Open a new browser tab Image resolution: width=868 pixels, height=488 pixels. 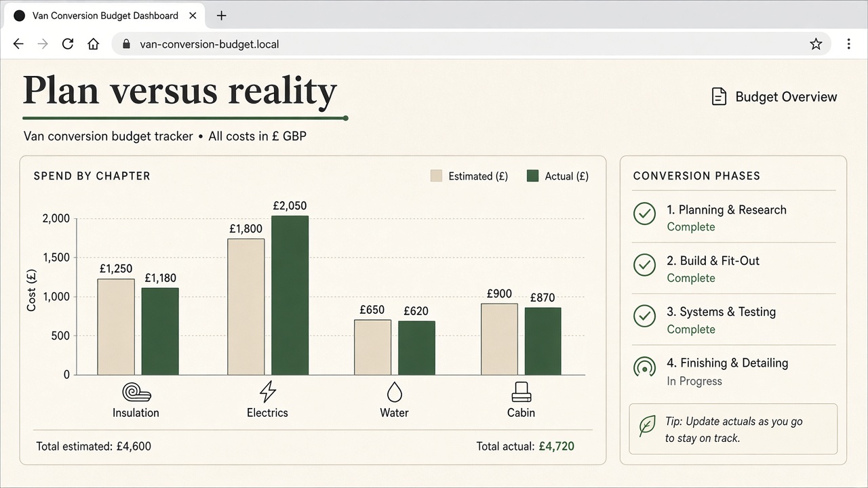(221, 16)
